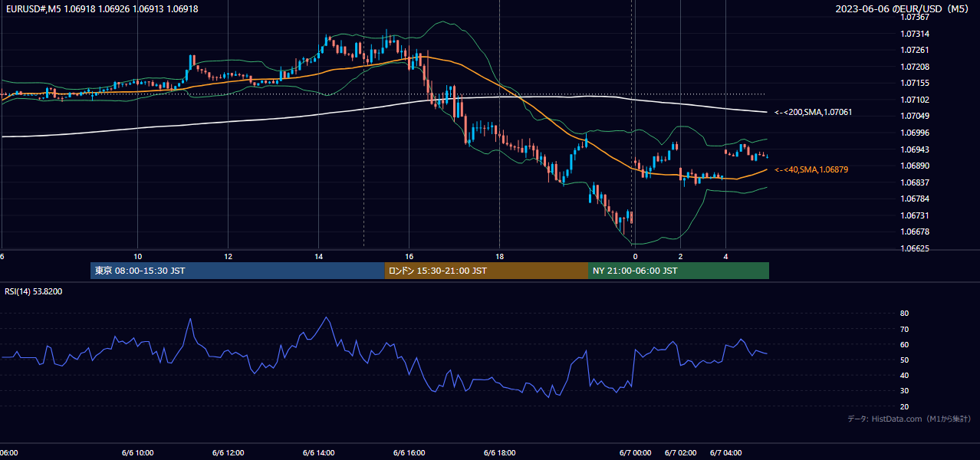Click the 6/6 16:00 time label
980x460 pixels.
[409, 453]
